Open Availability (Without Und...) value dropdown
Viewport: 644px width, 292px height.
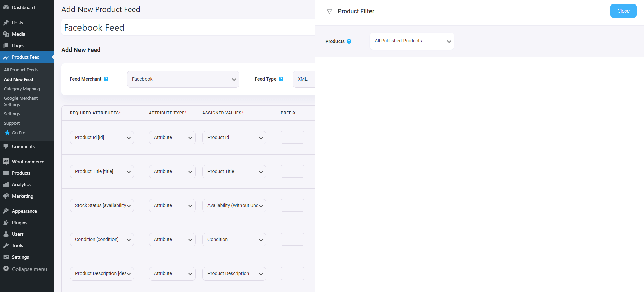click(234, 206)
